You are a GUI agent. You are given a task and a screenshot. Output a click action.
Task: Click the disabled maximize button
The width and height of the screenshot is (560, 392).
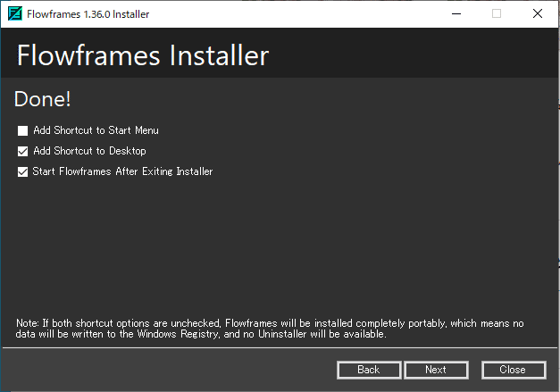click(497, 14)
